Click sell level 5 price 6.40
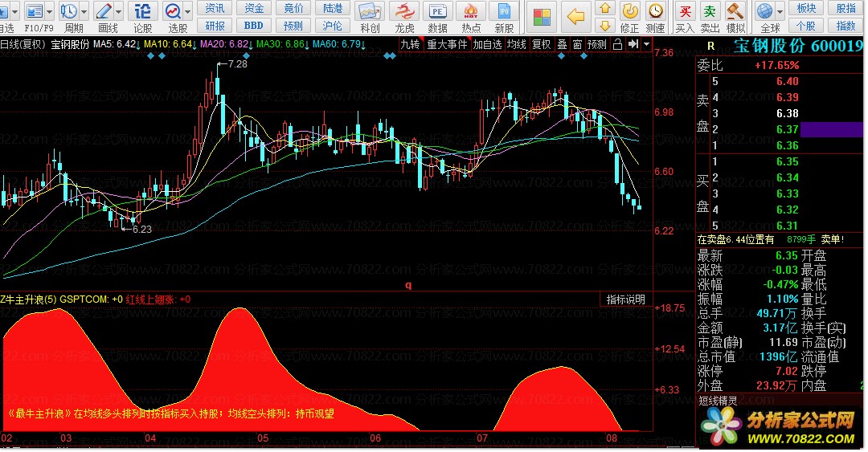 click(x=787, y=81)
